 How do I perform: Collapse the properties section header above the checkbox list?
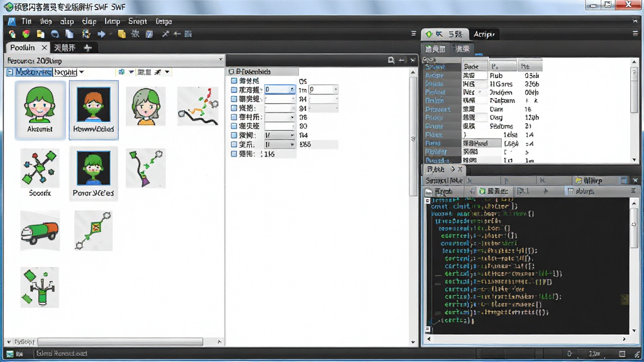(231, 72)
